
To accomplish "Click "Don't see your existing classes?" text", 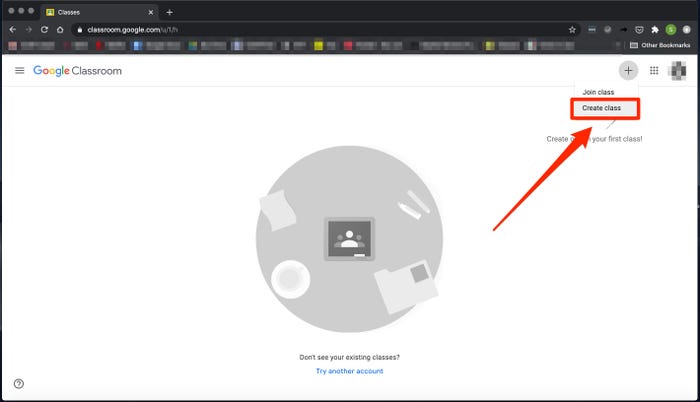I will 350,357.
